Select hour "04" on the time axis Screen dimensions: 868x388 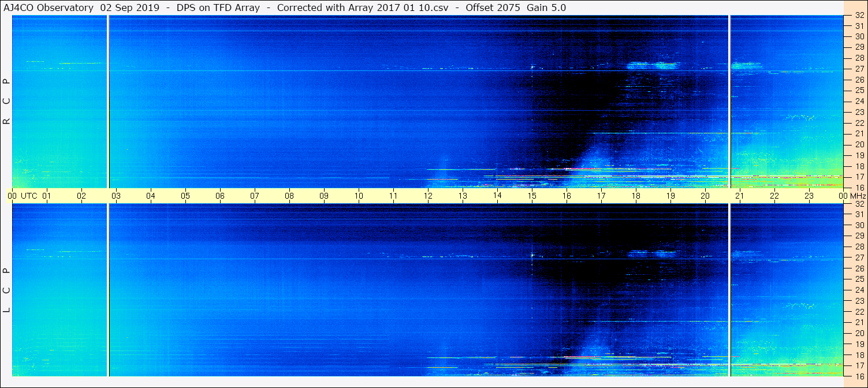click(151, 196)
